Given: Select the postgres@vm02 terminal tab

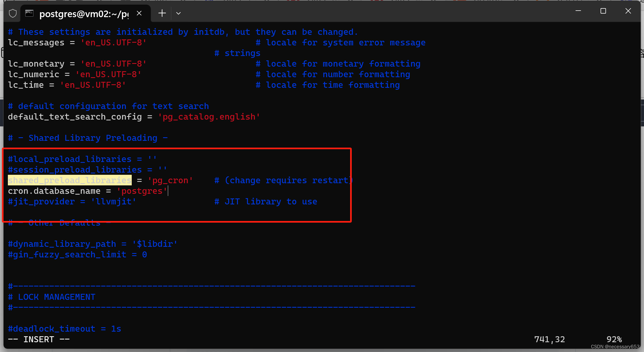Looking at the screenshot, I should pos(81,14).
